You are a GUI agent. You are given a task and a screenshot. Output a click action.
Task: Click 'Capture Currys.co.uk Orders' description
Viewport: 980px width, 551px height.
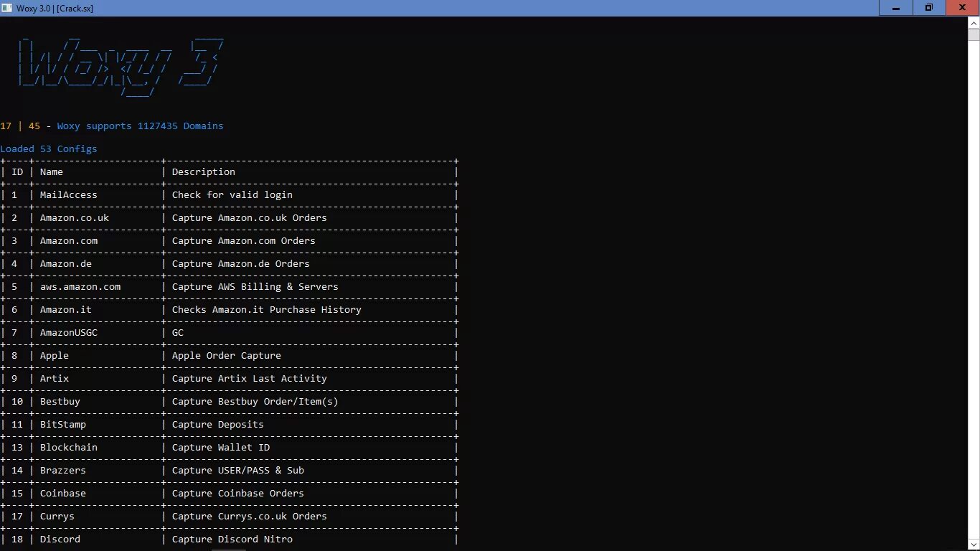tap(250, 517)
